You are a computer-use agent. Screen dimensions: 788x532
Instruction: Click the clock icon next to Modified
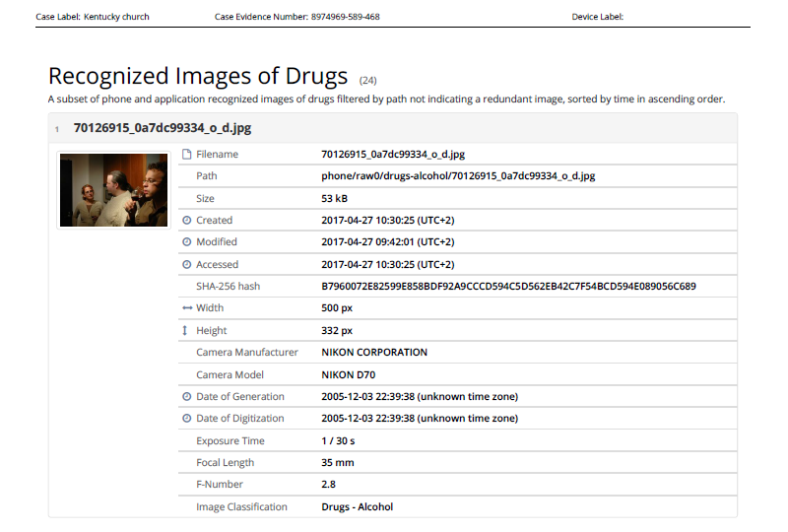pyautogui.click(x=187, y=242)
